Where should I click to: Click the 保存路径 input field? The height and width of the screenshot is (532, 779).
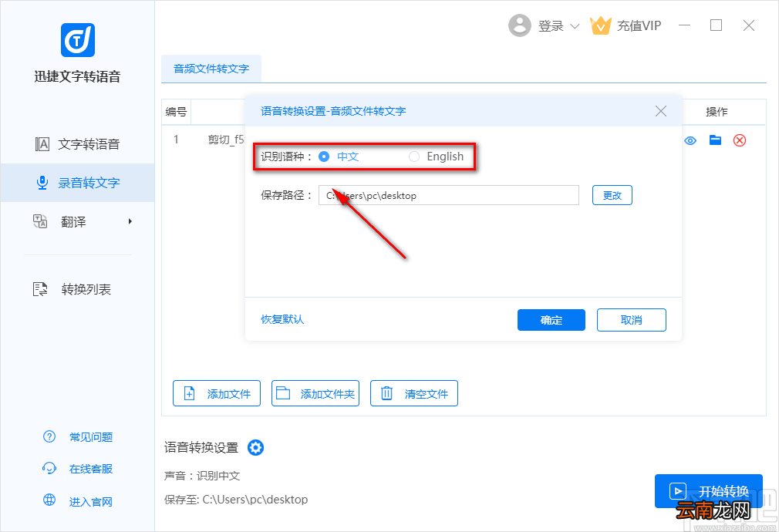tap(449, 195)
